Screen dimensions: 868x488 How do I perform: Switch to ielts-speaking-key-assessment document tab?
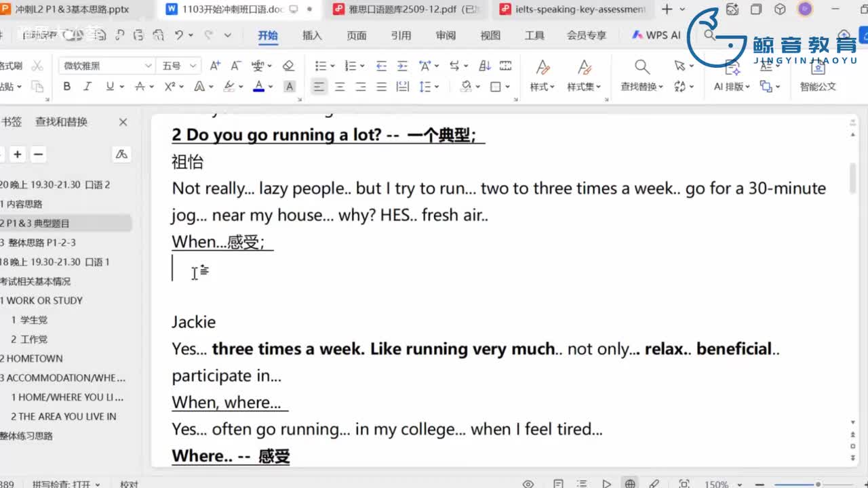(573, 9)
